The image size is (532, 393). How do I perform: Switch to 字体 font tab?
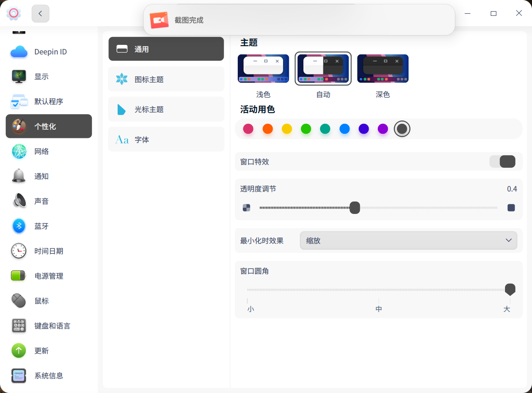[x=166, y=140]
